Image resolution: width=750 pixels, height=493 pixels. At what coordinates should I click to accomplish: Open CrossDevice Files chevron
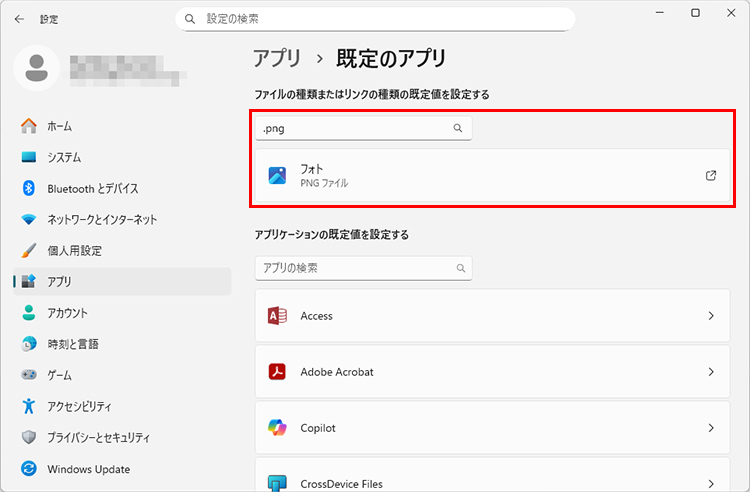point(711,483)
